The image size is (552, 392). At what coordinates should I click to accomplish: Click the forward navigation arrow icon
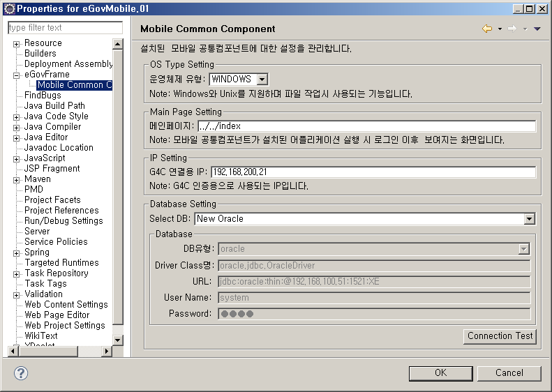tap(512, 29)
